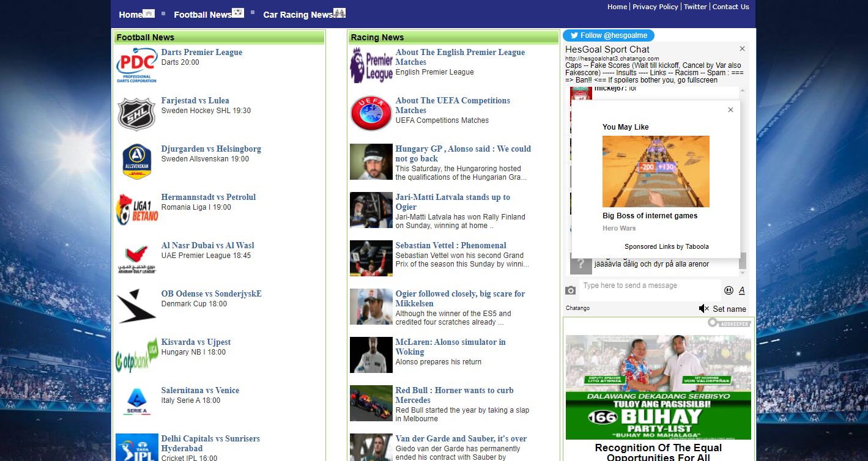The image size is (868, 461).
Task: Click the Ogier Mikkelsen article thumbnail
Action: coord(371,307)
